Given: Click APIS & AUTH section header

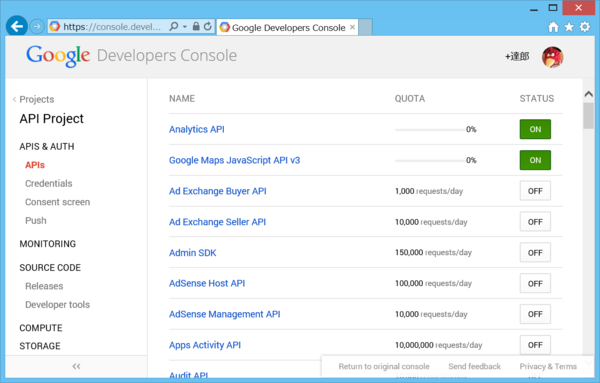Looking at the screenshot, I should (47, 147).
